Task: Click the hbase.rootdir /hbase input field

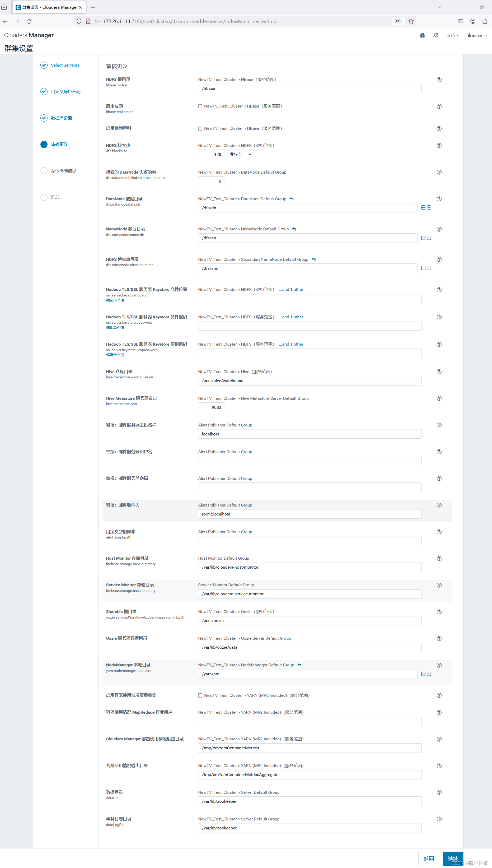Action: pos(310,89)
